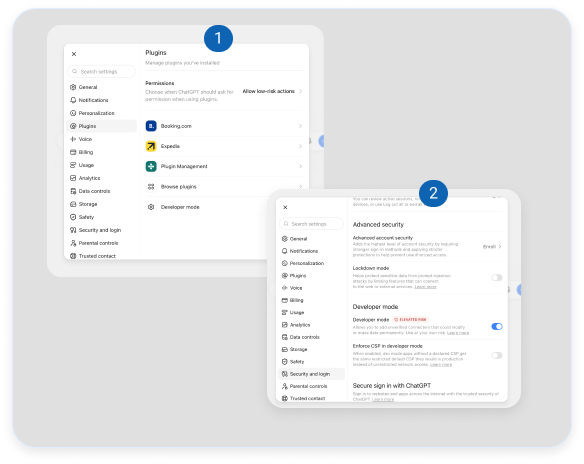Click the Search settings field in first panel
Viewport: 584px width, 464px height.
point(102,71)
